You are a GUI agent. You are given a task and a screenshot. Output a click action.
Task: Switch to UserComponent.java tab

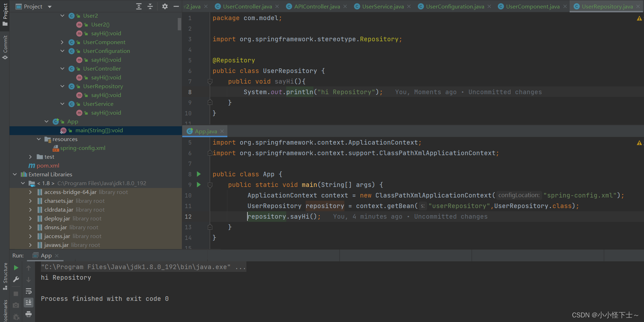coord(533,6)
